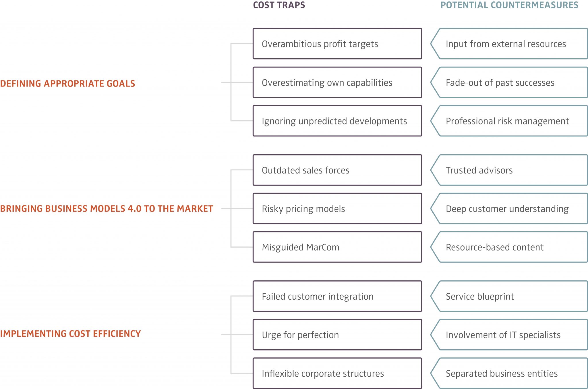
Task: Click the "Cost Traps" column header
Action: click(x=279, y=5)
